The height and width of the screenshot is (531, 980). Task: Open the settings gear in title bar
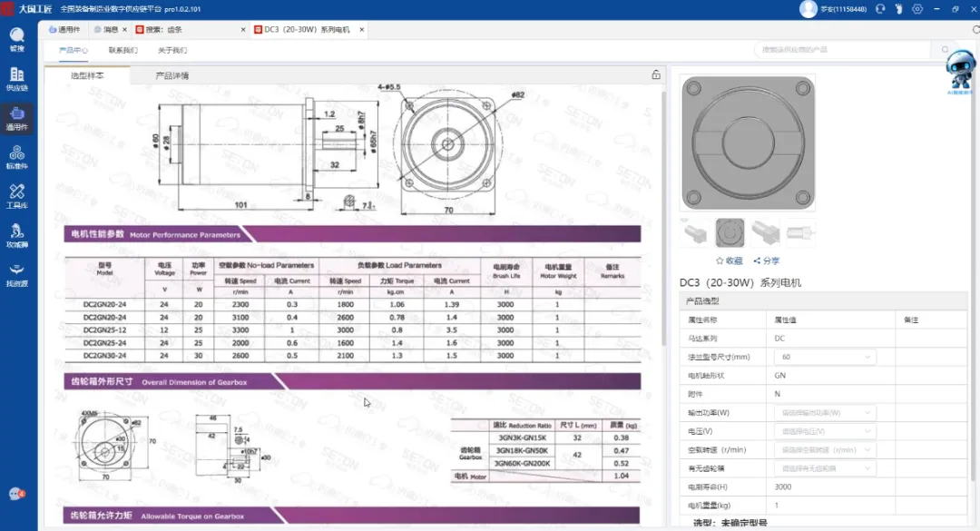click(x=916, y=9)
